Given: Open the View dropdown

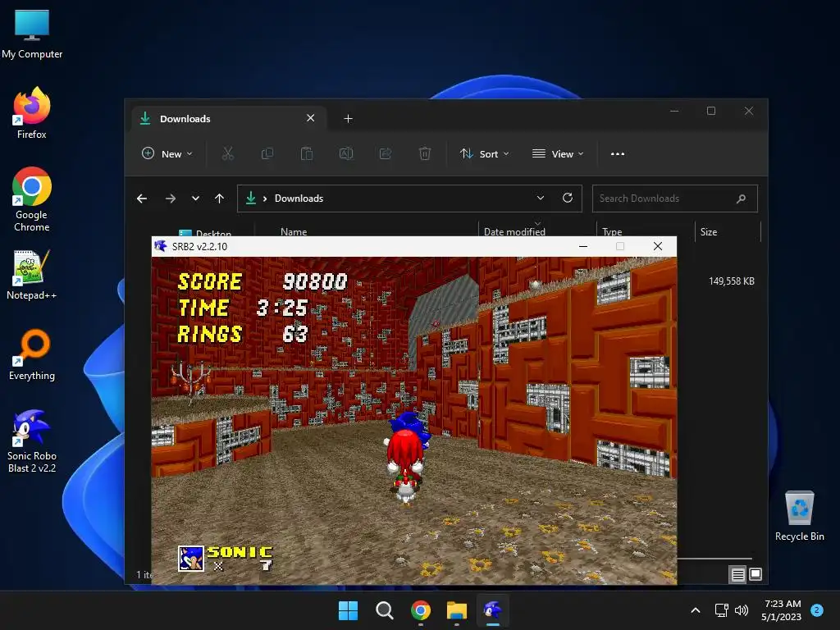Looking at the screenshot, I should coord(558,153).
